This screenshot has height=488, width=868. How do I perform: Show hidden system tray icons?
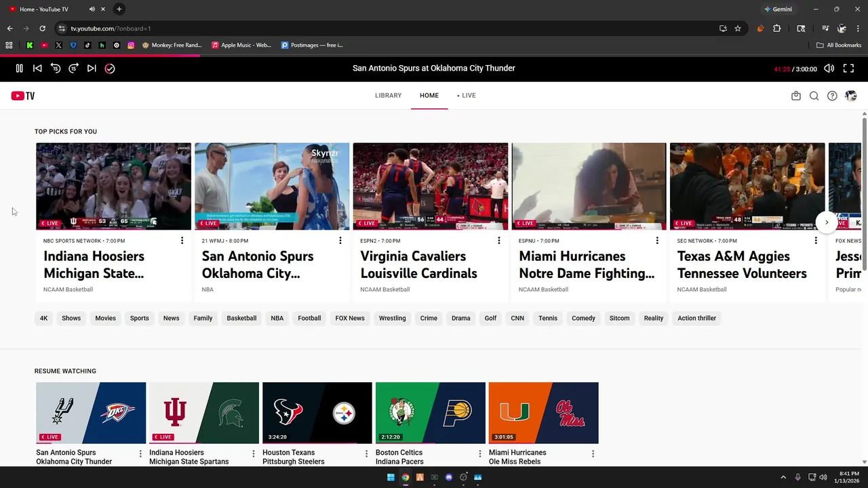coord(783,477)
